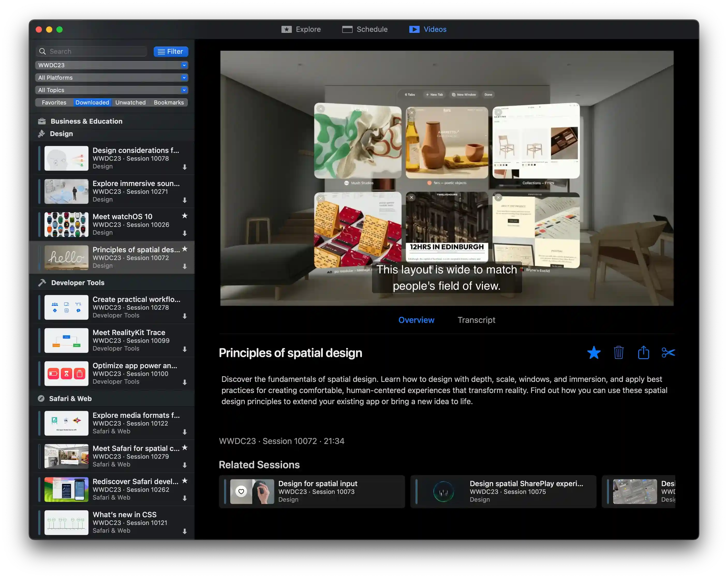The image size is (728, 578).
Task: Open the All Platforms dropdown
Action: pos(112,78)
